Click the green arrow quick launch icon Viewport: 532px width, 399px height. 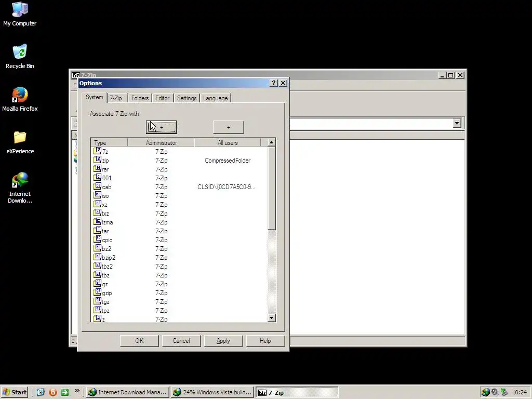tap(65, 392)
